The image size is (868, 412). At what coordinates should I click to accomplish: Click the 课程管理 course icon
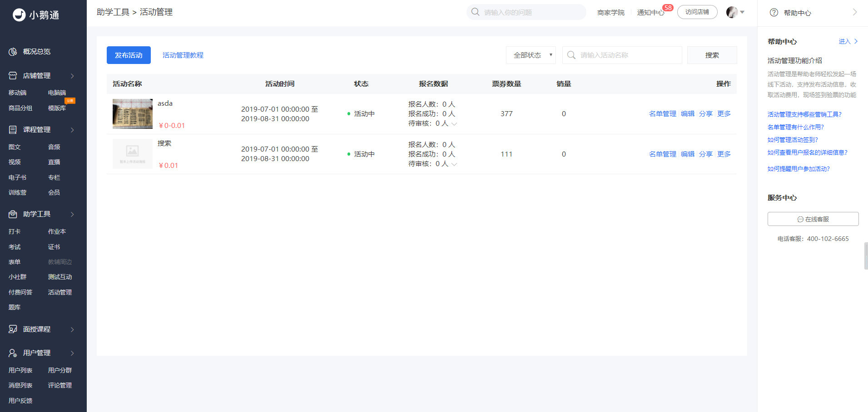pyautogui.click(x=13, y=130)
